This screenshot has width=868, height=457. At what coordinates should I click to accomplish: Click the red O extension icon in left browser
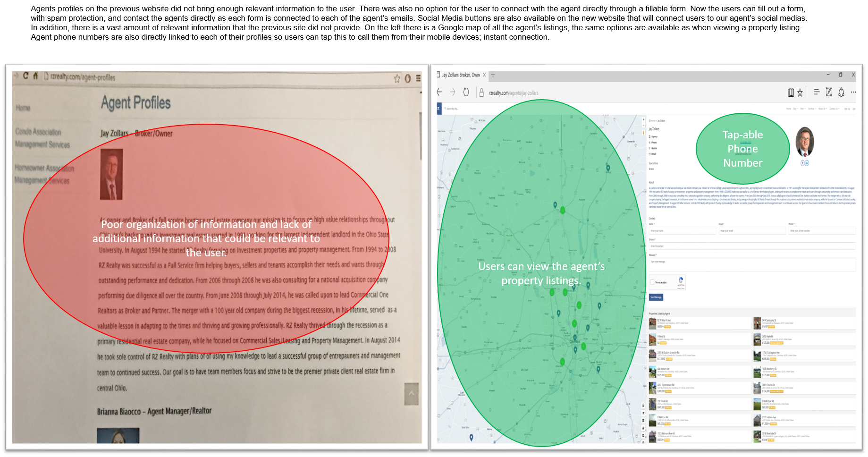tap(408, 78)
